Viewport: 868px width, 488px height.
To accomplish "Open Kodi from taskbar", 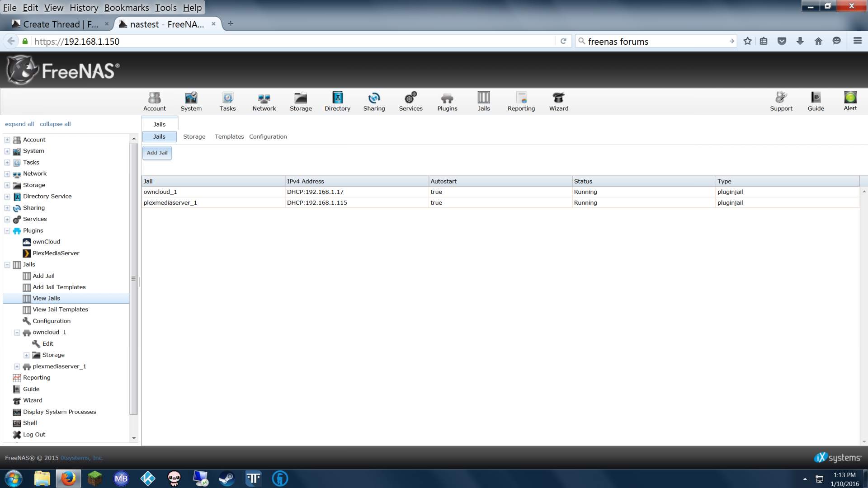I will (x=148, y=478).
